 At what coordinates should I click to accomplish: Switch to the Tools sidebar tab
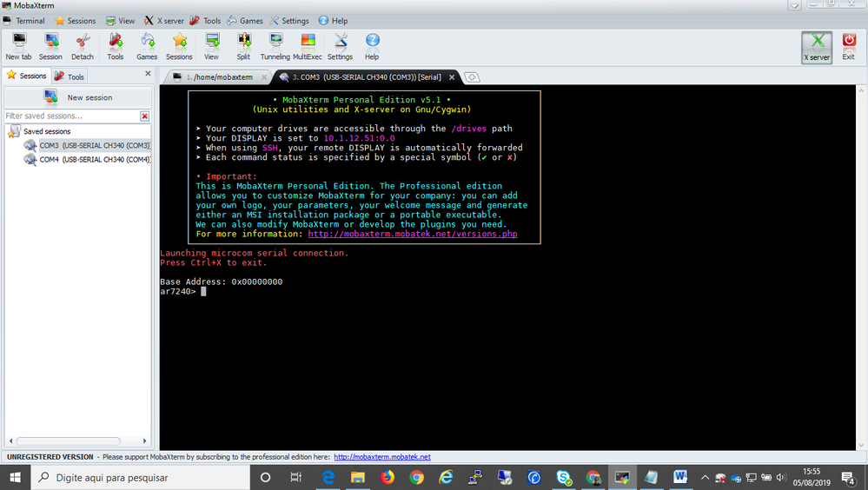coord(70,76)
